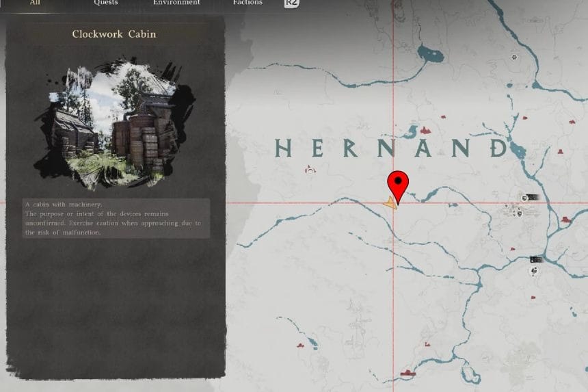Select the red fort marker at bottom near river
The height and width of the screenshot is (392, 588).
click(408, 372)
